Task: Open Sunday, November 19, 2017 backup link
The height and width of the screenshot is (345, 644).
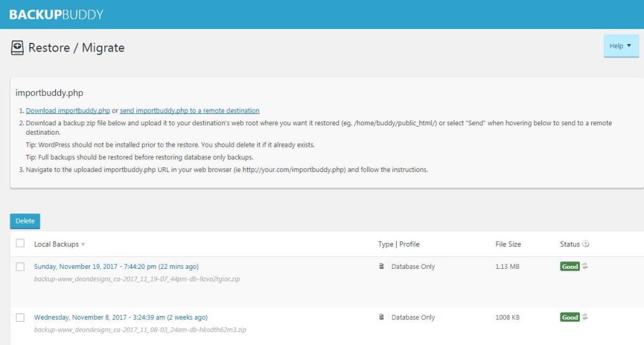Action: point(116,266)
